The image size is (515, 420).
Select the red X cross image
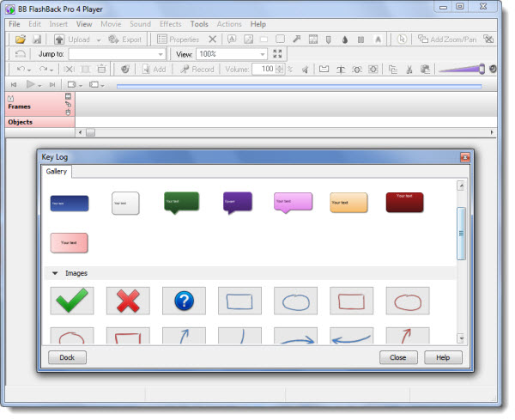[128, 301]
